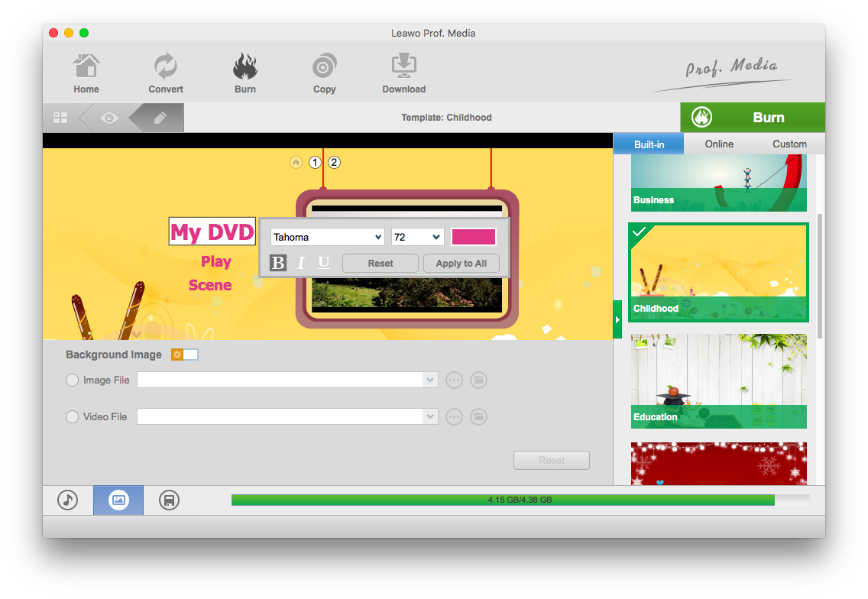This screenshot has width=868, height=599.
Task: Open the font size 72 dropdown
Action: 417,237
